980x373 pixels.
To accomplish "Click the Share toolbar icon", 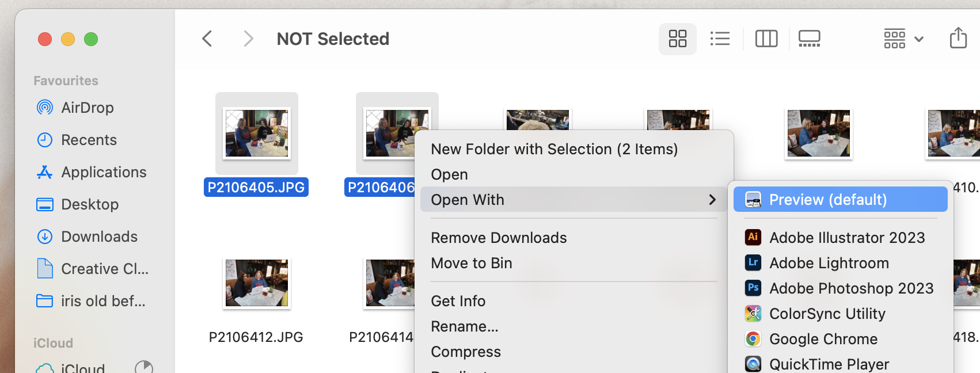I will click(x=958, y=38).
